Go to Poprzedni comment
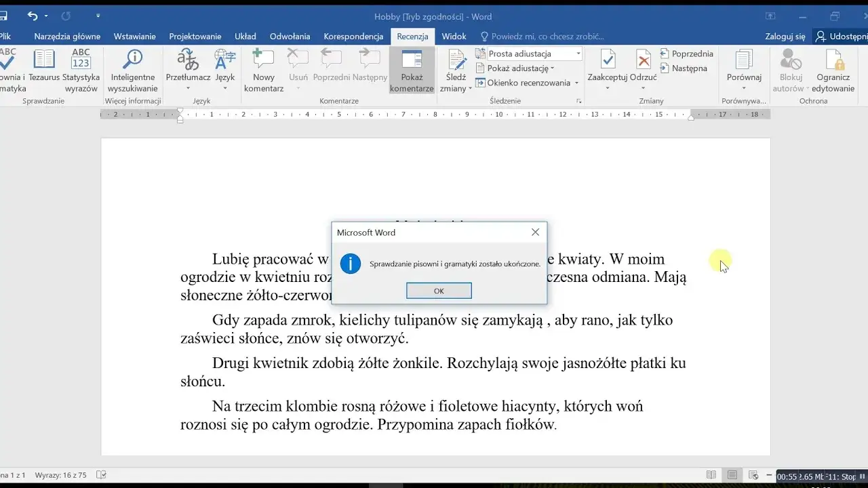868x488 pixels. click(332, 65)
